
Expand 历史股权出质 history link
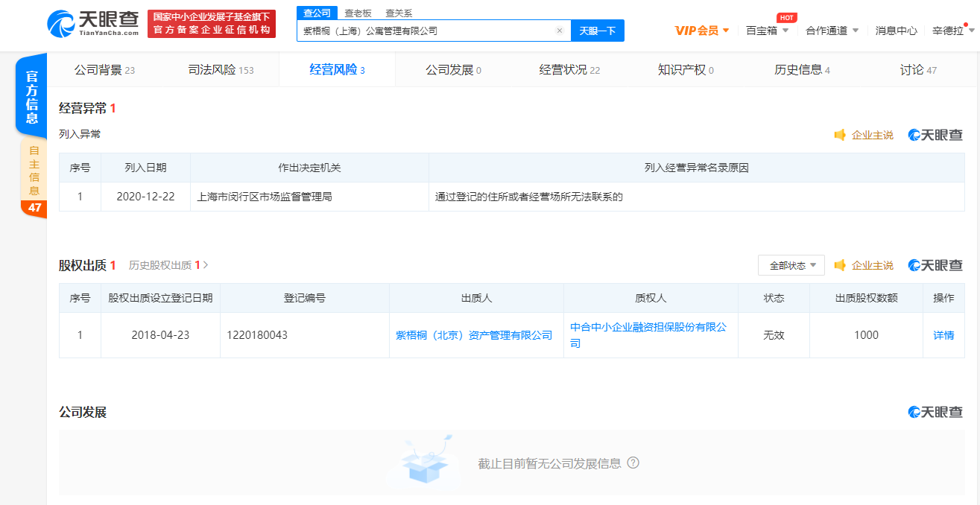tap(168, 265)
